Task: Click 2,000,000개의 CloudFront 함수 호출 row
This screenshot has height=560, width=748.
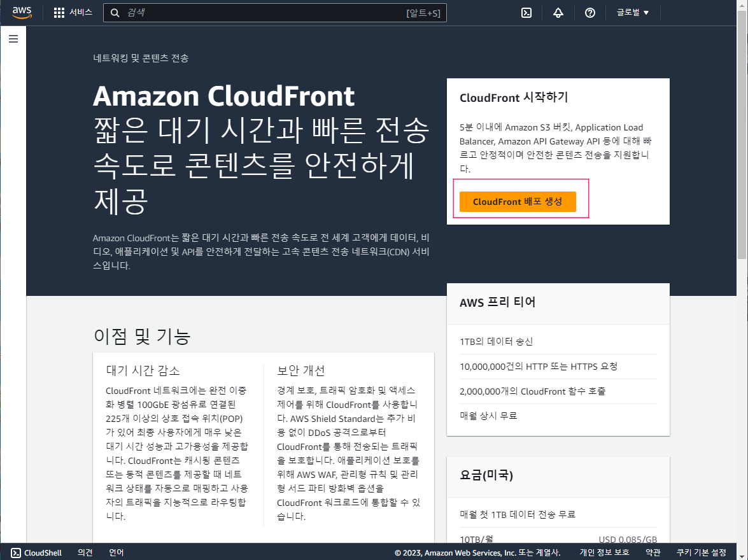Action: [x=558, y=391]
